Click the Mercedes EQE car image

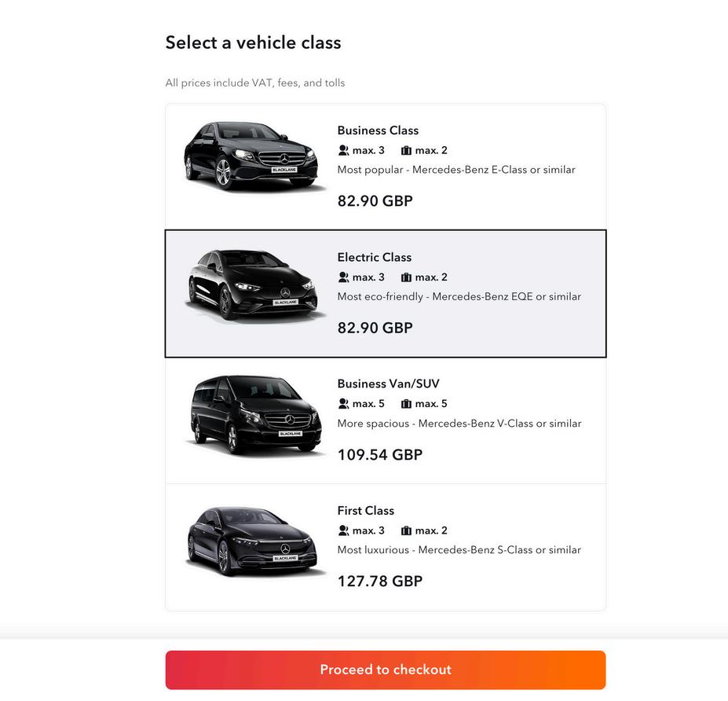[x=254, y=284]
